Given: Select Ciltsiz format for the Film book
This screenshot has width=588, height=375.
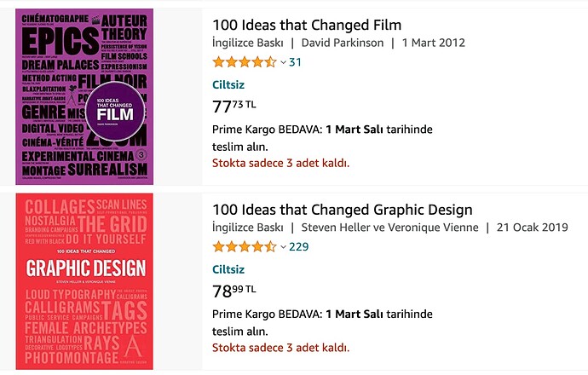Looking at the screenshot, I should click(x=228, y=84).
